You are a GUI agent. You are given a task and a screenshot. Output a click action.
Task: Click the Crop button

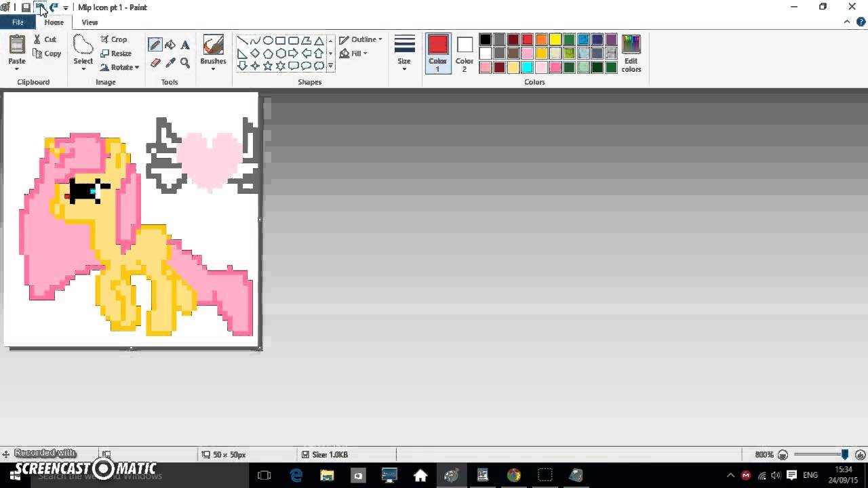pos(114,39)
